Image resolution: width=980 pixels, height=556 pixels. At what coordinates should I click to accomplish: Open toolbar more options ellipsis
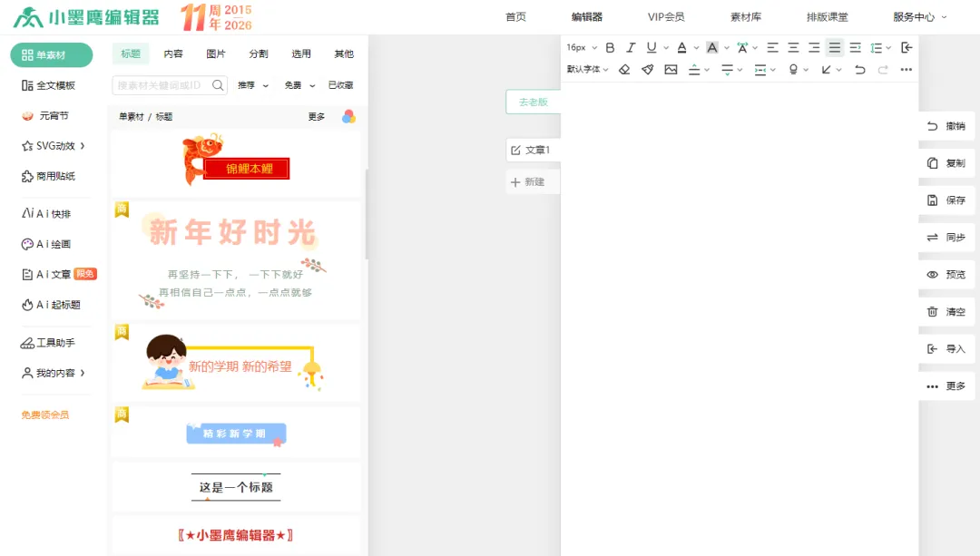coord(906,69)
